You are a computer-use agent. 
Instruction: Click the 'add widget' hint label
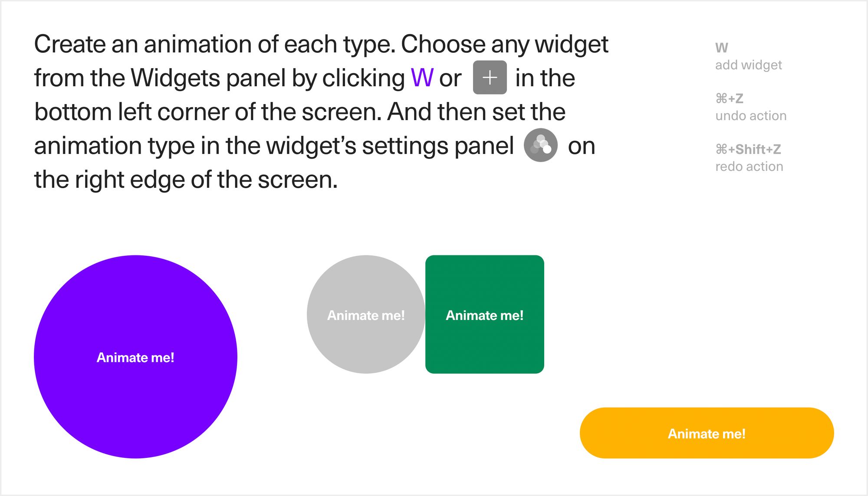(748, 65)
